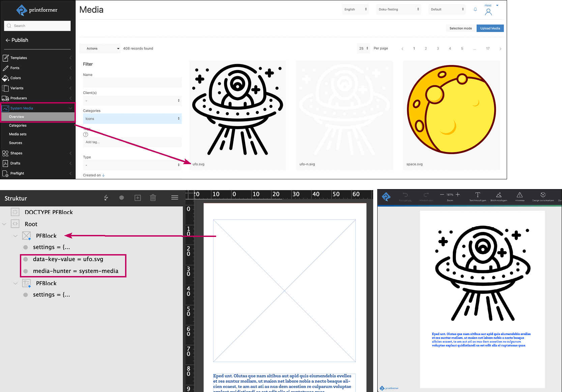
Task: Click the tags help question mark icon
Action: click(x=86, y=134)
